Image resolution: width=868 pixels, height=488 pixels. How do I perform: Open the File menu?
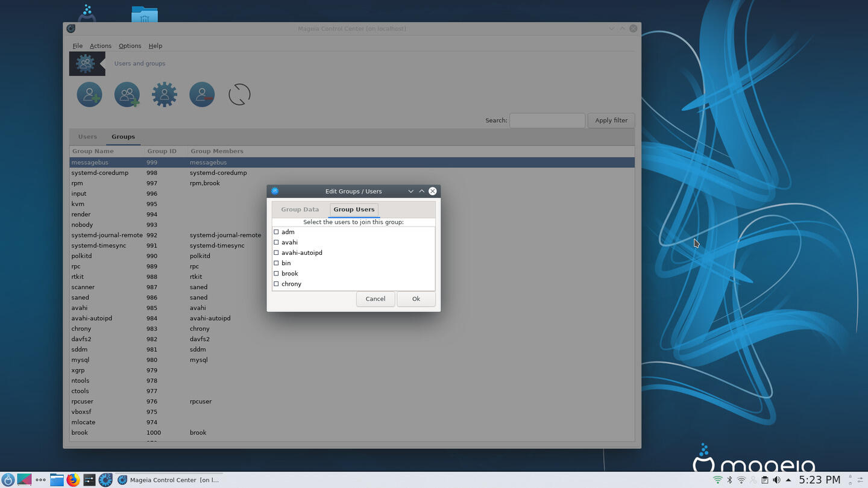(x=78, y=46)
